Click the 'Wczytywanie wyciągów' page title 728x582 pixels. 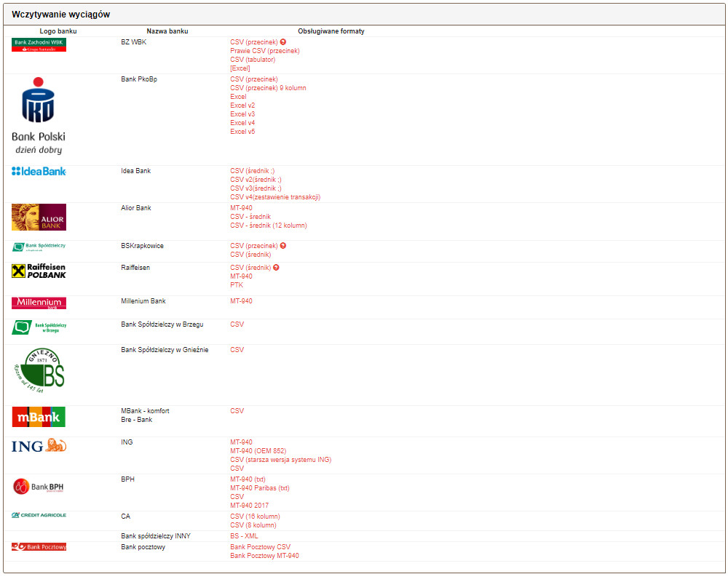(61, 15)
